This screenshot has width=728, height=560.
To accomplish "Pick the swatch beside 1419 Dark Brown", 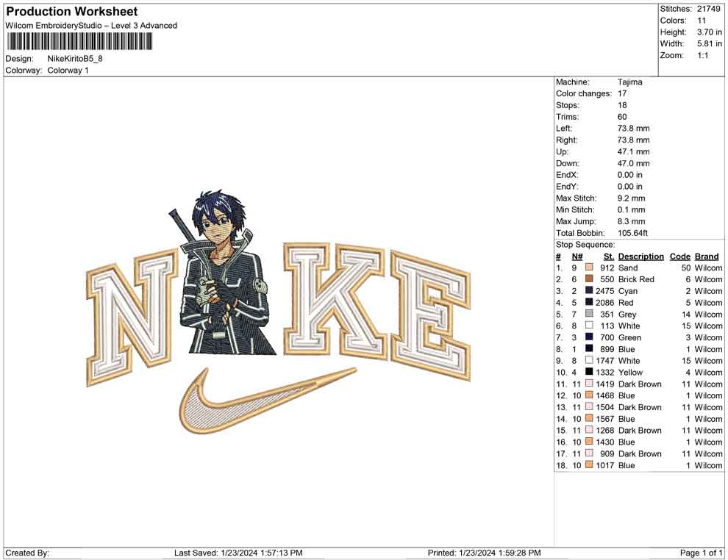I will coord(589,384).
